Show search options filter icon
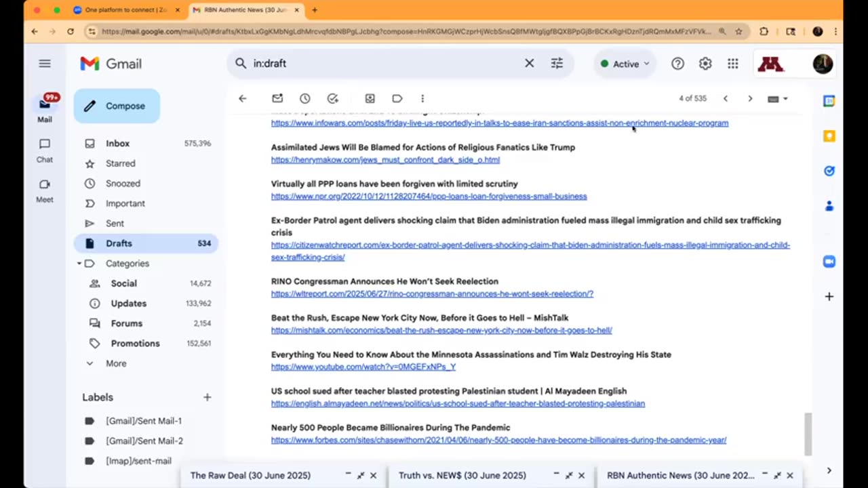This screenshot has width=868, height=488. [x=557, y=63]
